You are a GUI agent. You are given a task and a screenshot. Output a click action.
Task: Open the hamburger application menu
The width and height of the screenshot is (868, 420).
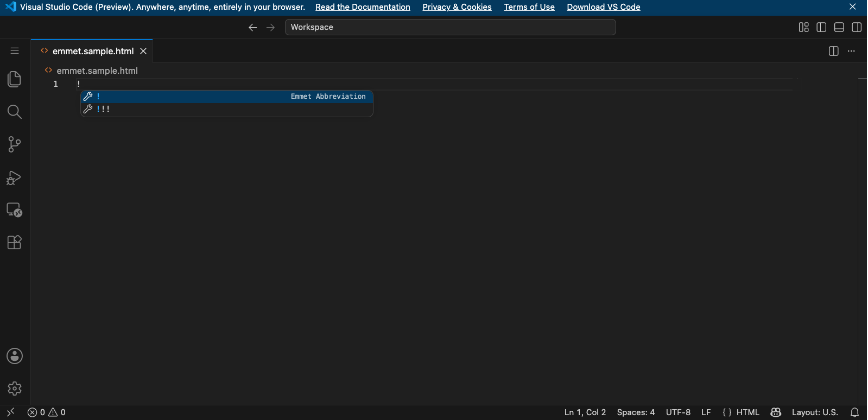[15, 51]
